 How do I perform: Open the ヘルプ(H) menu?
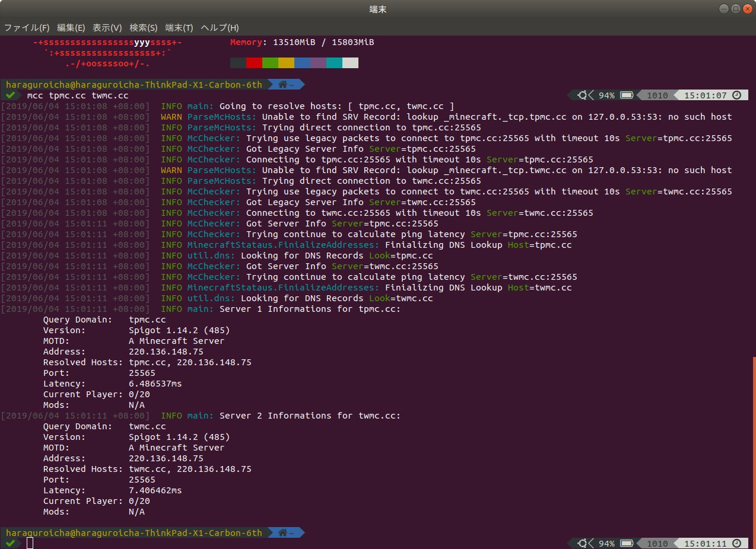point(220,28)
